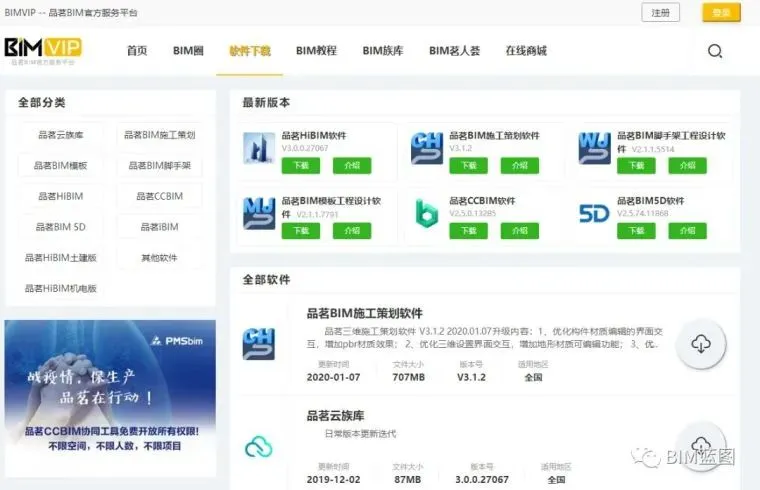Screen dimensions: 760x490
Task: Click the 品茗HiBIM软件 product icon
Action: 259,148
